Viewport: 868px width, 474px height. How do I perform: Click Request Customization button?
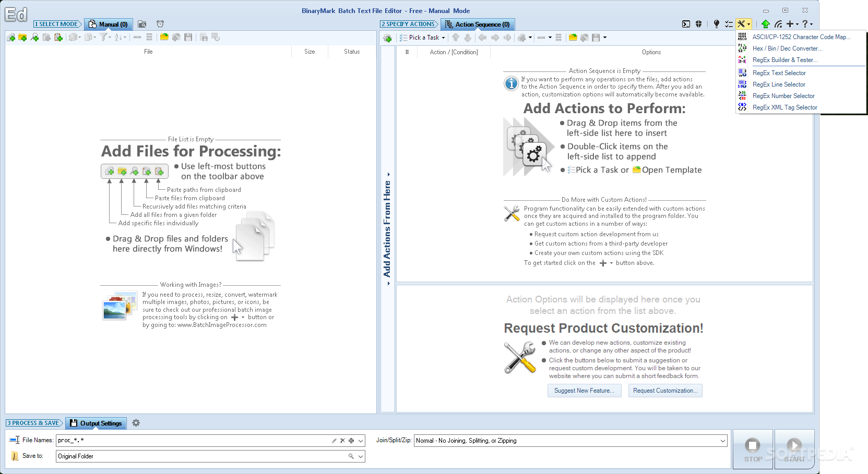665,391
